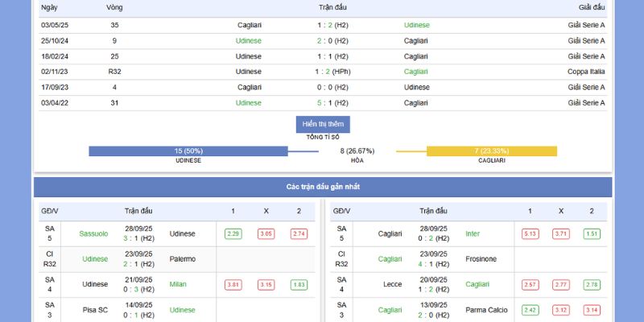Image resolution: width=644 pixels, height=322 pixels.
Task: Click the yellow Cagliari 7 (23.33%) bar
Action: pos(491,151)
